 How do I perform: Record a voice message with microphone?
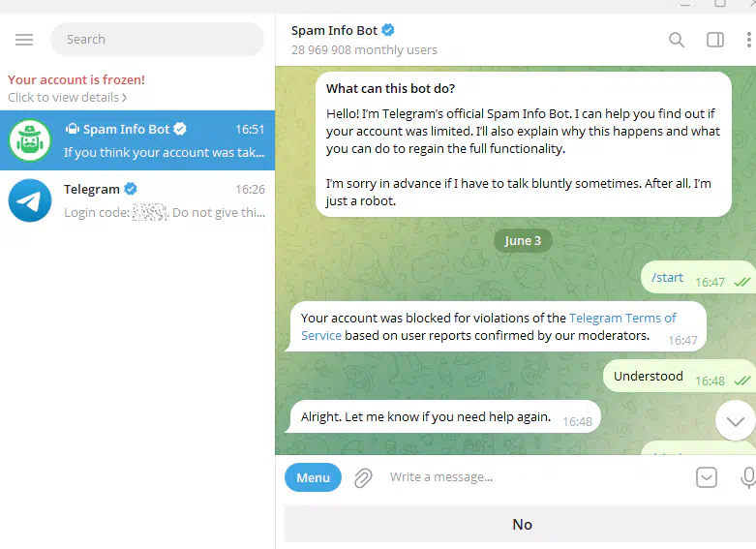click(x=748, y=477)
